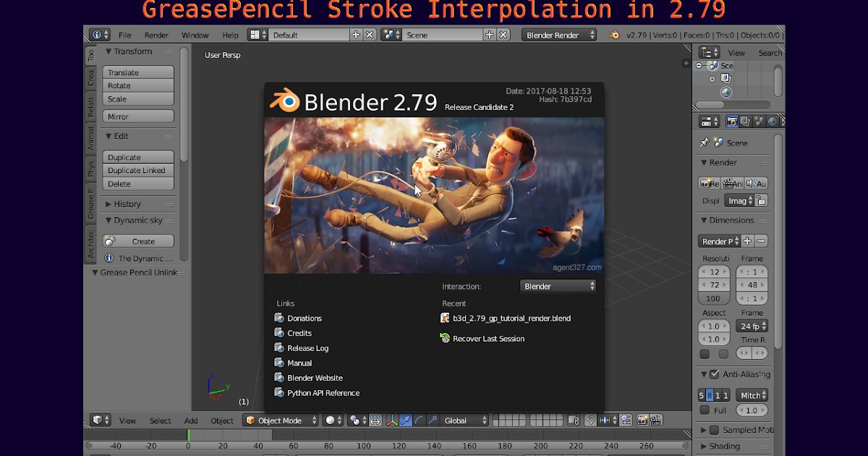Open the Scene properties tab icon
Viewport: 868px width, 456px height.
tap(759, 122)
